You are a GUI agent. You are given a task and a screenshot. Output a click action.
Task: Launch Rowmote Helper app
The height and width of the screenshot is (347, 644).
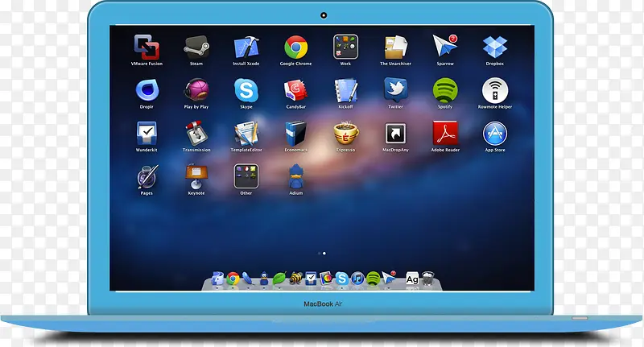(x=495, y=90)
